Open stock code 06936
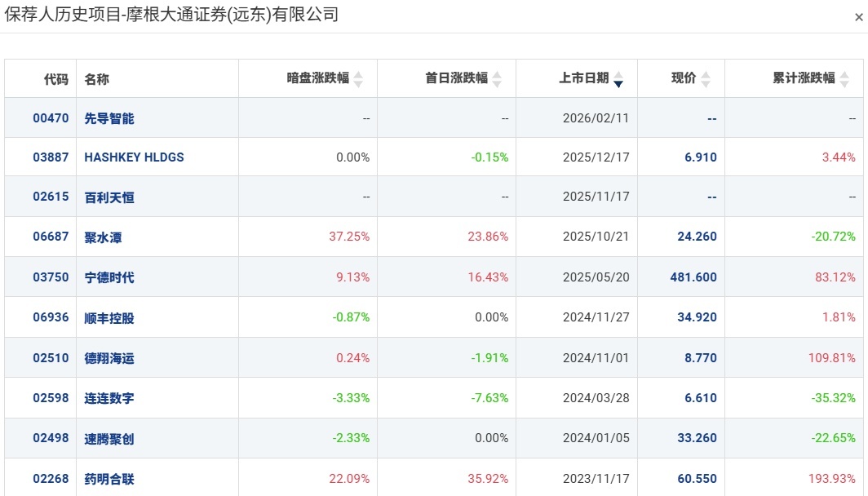The image size is (868, 496). tap(51, 317)
